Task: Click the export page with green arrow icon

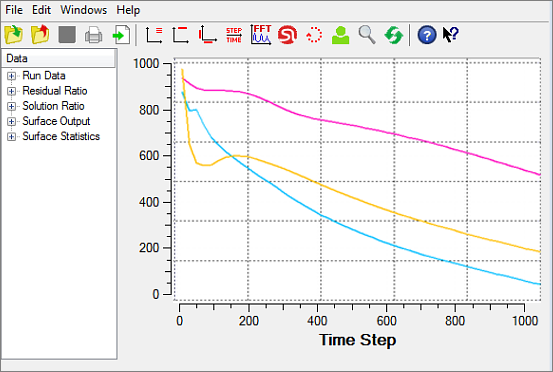Action: click(x=121, y=35)
